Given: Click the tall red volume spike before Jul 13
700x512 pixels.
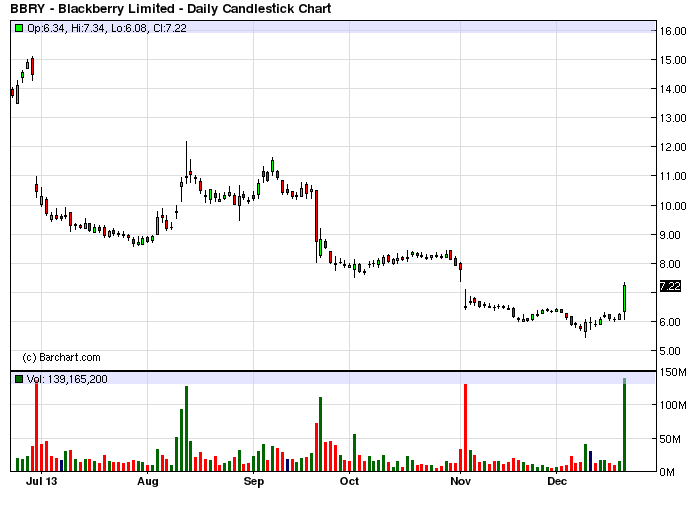Looking at the screenshot, I should click(37, 427).
